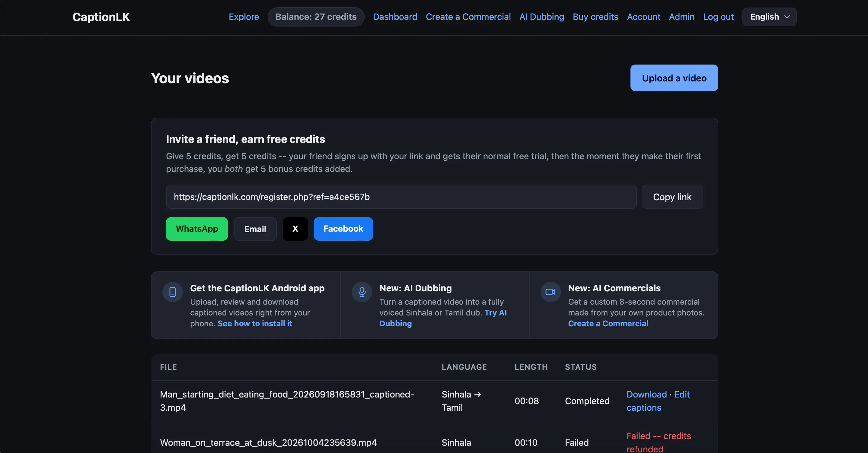
Task: Click the 00:08 length value
Action: point(526,401)
